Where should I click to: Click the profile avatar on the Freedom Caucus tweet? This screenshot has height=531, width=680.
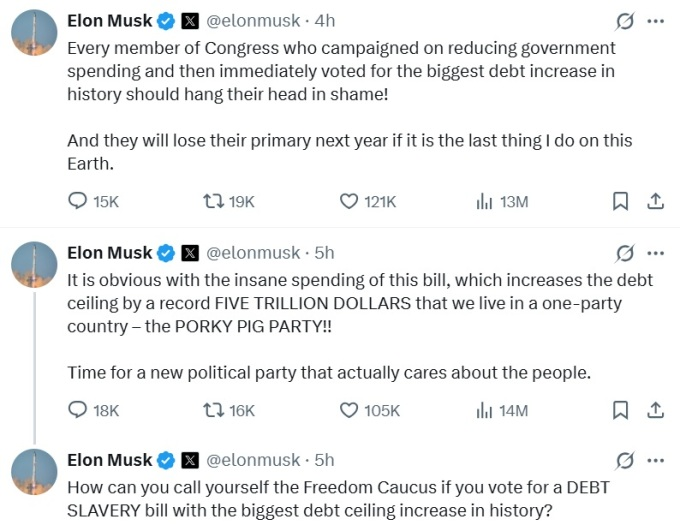(x=33, y=471)
